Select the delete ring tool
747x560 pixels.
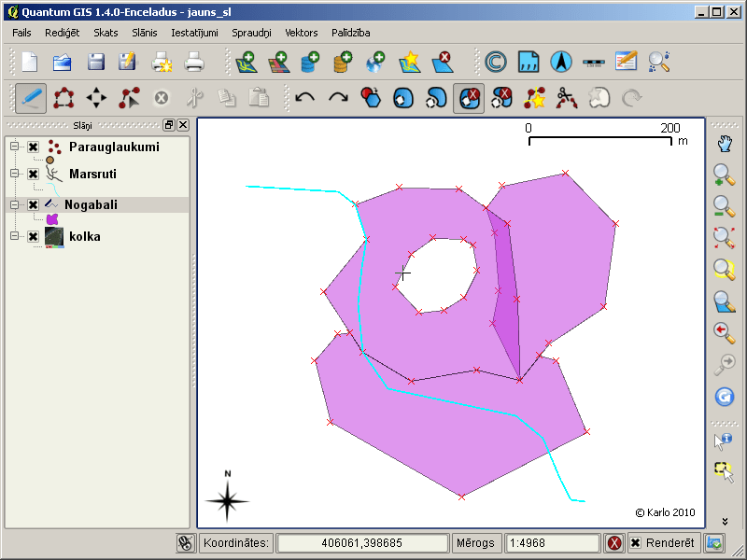point(469,98)
